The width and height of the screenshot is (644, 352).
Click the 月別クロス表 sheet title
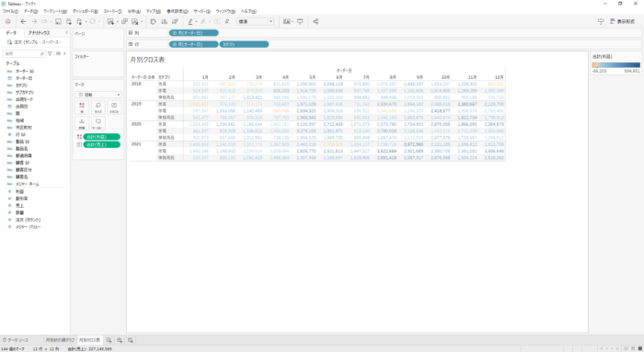pyautogui.click(x=147, y=60)
